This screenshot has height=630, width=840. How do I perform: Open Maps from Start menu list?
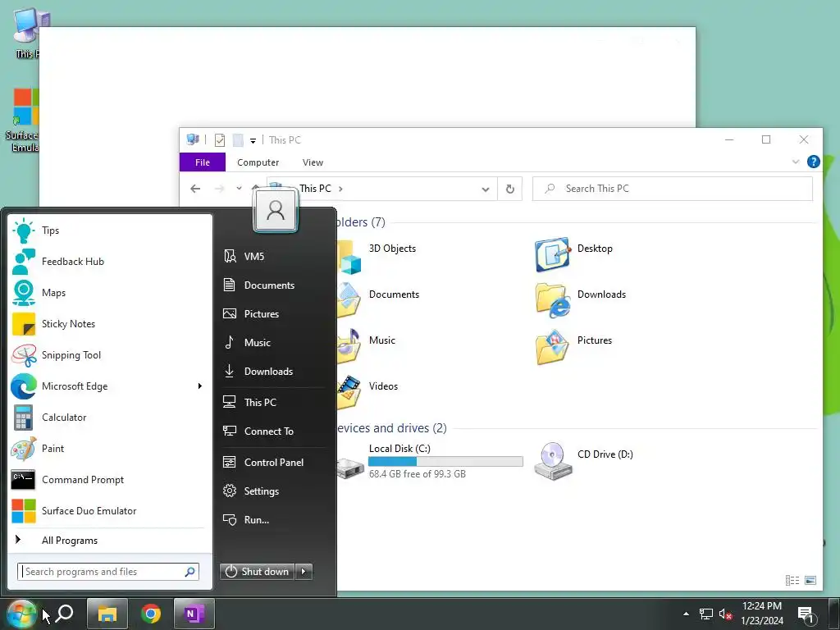[x=110, y=293]
